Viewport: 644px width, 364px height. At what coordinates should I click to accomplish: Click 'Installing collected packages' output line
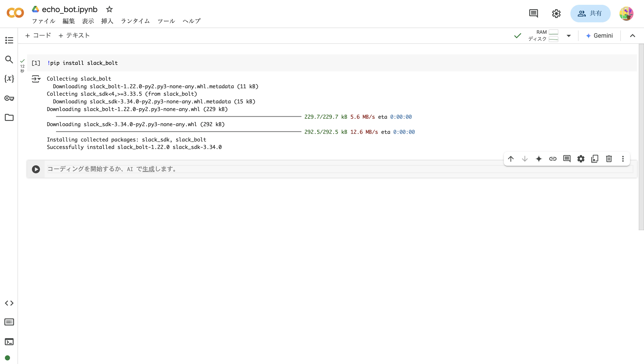127,140
